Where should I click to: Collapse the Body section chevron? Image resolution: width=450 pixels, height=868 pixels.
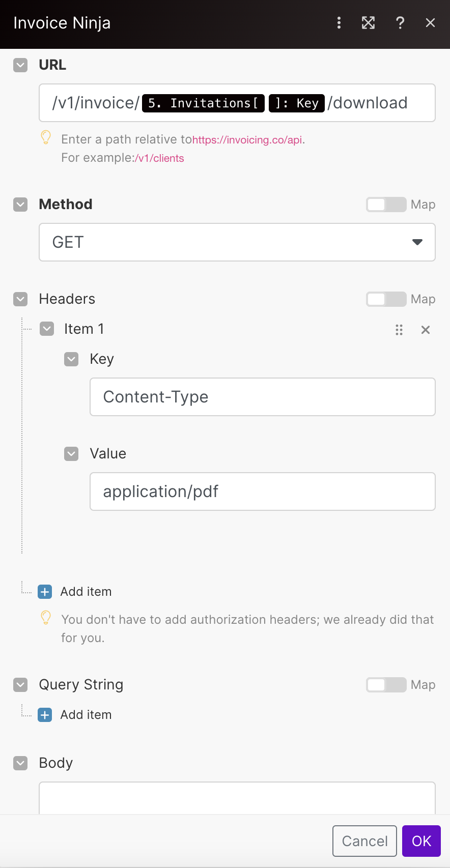(x=20, y=763)
